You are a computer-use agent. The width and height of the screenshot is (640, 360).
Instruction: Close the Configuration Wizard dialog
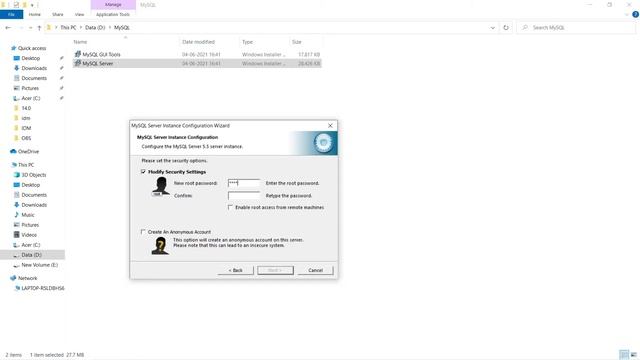[x=330, y=125]
